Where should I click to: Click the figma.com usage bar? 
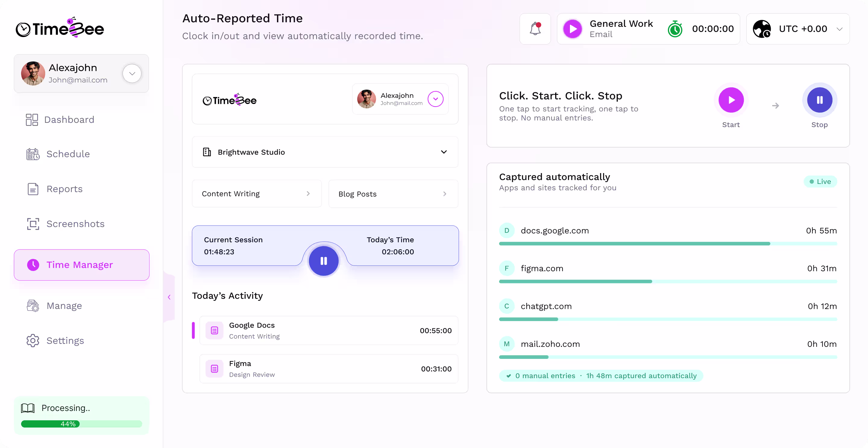pos(668,282)
